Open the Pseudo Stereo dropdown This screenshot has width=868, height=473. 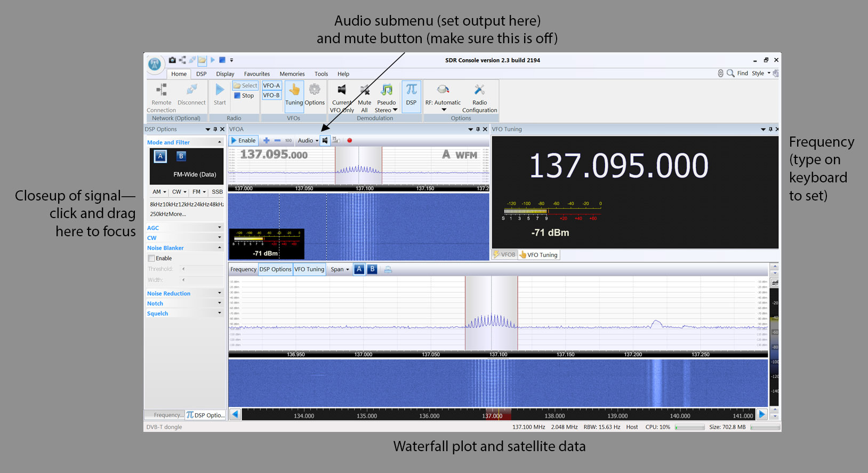[x=387, y=98]
